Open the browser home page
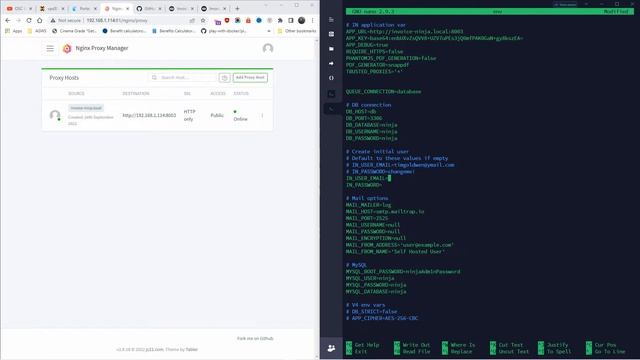 coord(40,20)
